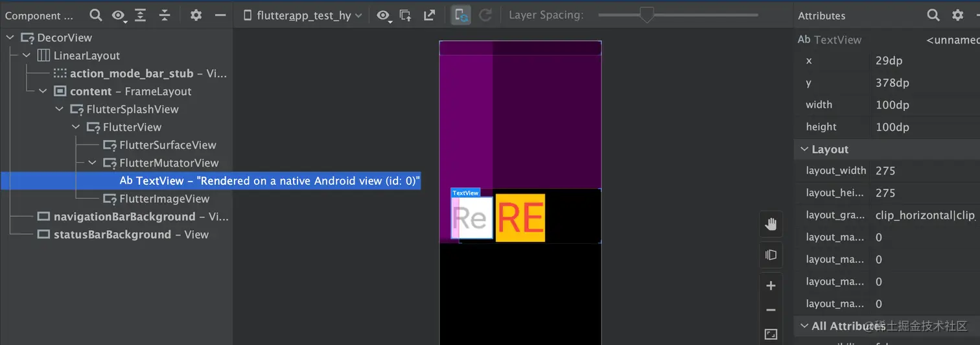Viewport: 980px width, 345px height.
Task: Collapse the FlutterSplashView node
Action: coord(60,110)
